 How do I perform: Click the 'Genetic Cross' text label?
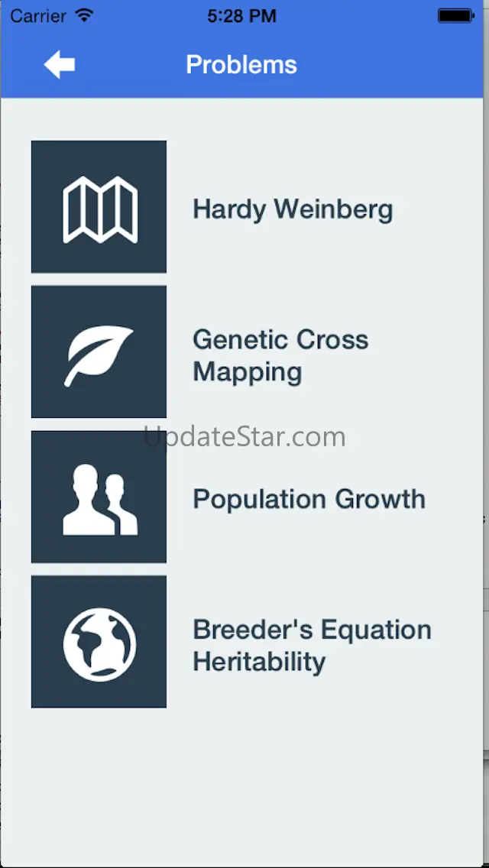[x=280, y=340]
